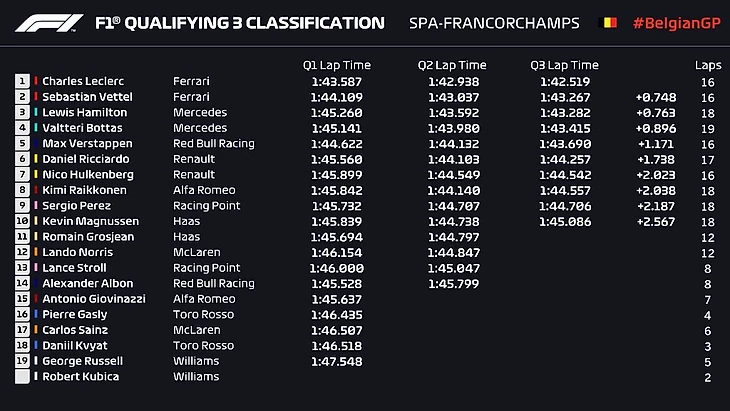The width and height of the screenshot is (730, 411).
Task: Click driver name Max Verstappen
Action: [x=88, y=143]
